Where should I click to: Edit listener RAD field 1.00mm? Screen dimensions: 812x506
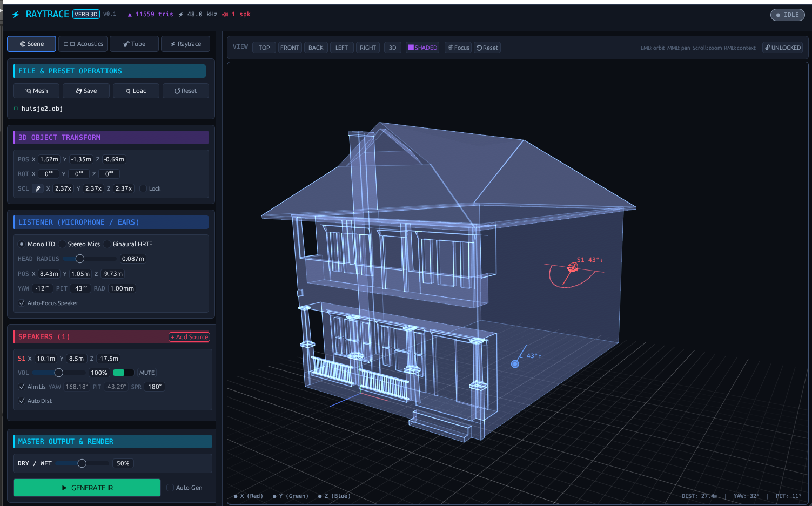tap(122, 288)
